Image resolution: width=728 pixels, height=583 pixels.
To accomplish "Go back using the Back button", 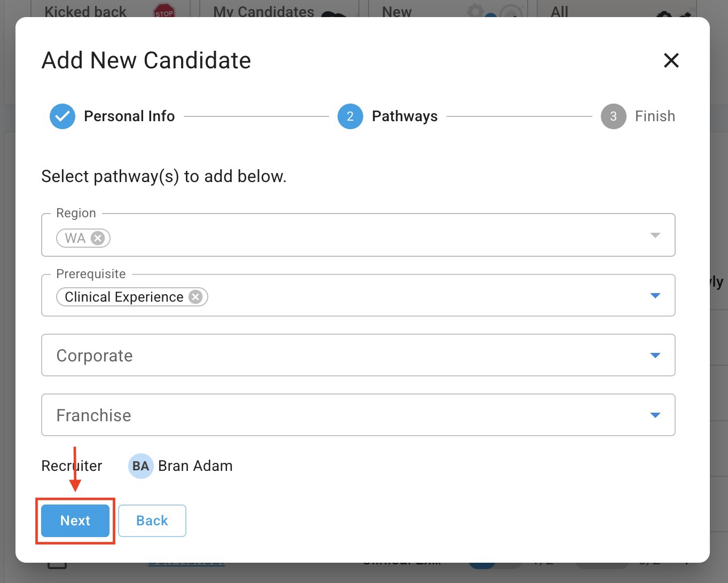I will [x=152, y=521].
